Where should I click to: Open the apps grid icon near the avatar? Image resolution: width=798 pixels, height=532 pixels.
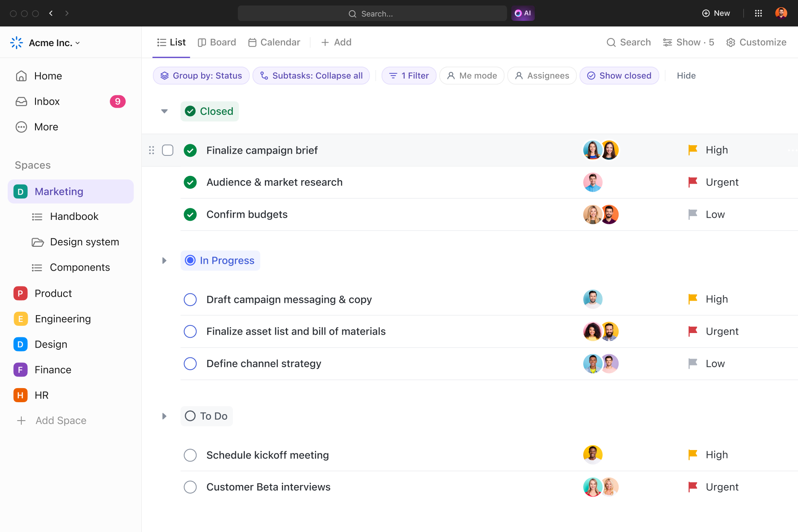(x=759, y=13)
